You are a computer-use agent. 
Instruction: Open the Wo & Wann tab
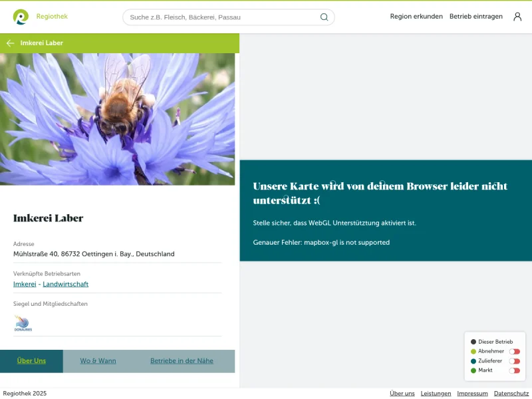tap(98, 361)
